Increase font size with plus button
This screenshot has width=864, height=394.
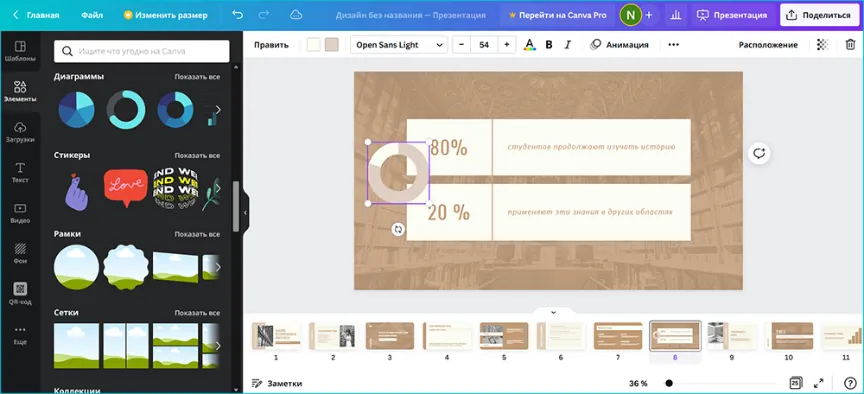[x=507, y=45]
